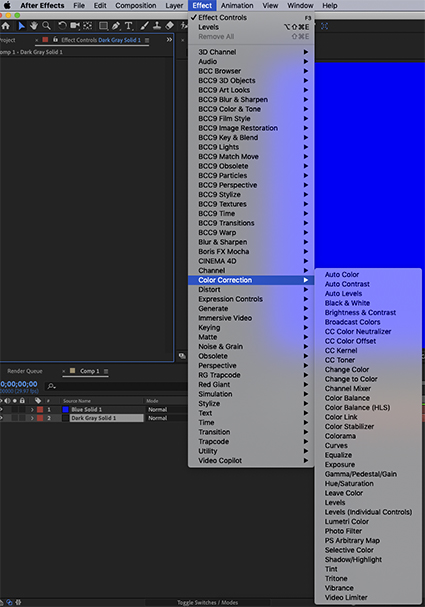Viewport: 425px width, 607px height.
Task: Open the Generate submenu
Action: 251,309
